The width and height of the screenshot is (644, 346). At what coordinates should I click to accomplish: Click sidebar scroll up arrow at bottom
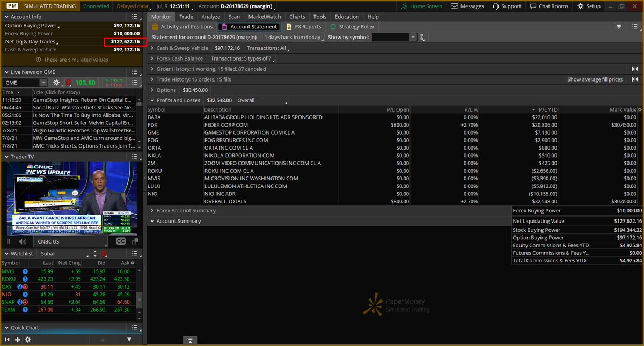[104, 340]
